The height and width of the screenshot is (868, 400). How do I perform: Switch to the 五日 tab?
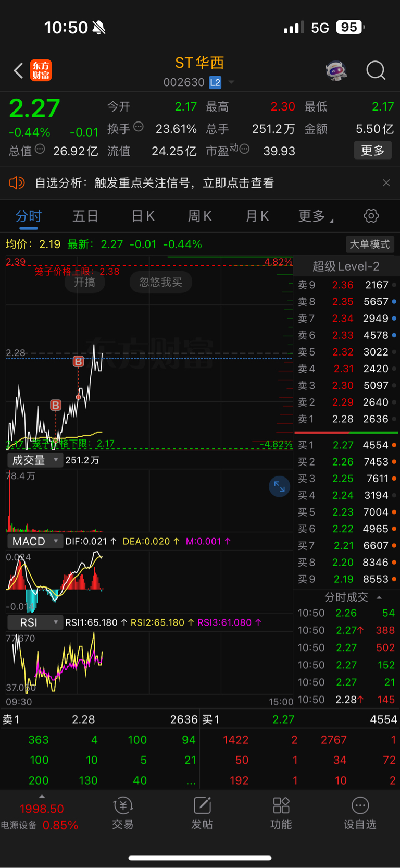85,216
